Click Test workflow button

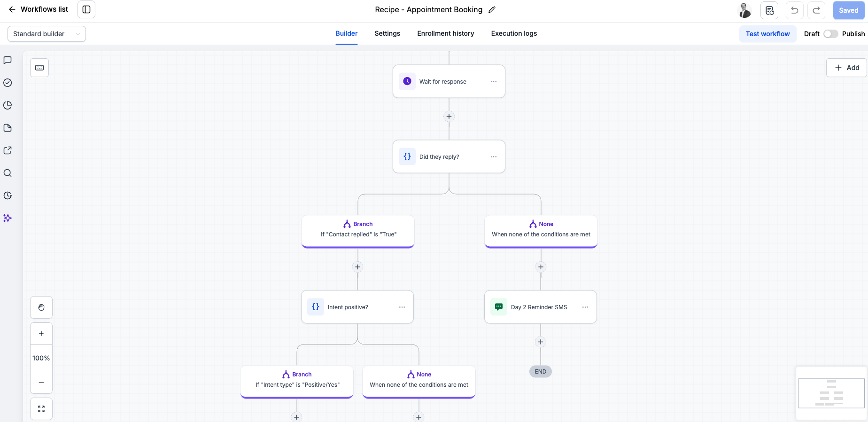768,34
